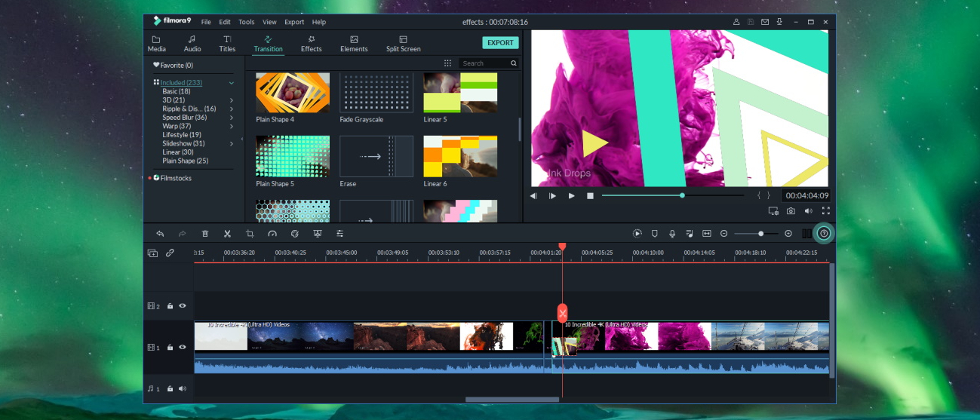Open the Color palette tool
Viewport: 980px width, 420px height.
tap(295, 234)
